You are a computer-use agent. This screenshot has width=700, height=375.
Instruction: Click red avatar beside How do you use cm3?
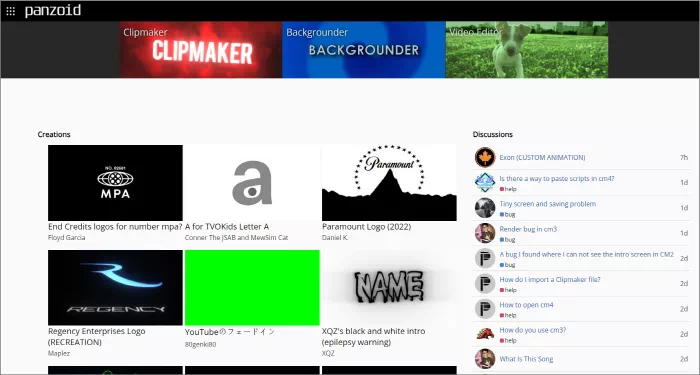(x=485, y=334)
